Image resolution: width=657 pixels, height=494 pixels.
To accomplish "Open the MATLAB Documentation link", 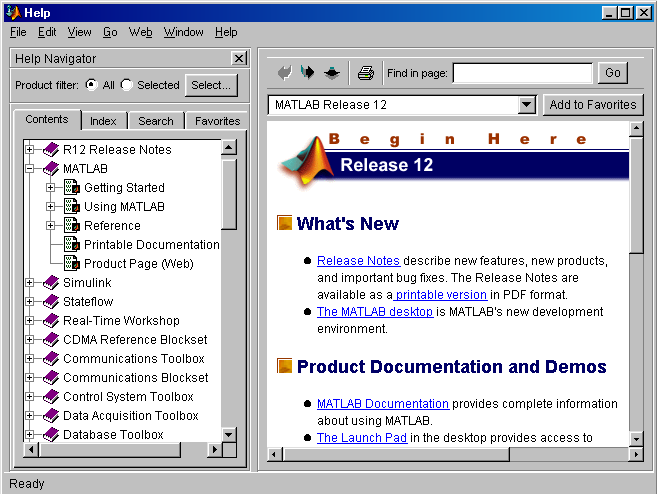I will pyautogui.click(x=383, y=403).
